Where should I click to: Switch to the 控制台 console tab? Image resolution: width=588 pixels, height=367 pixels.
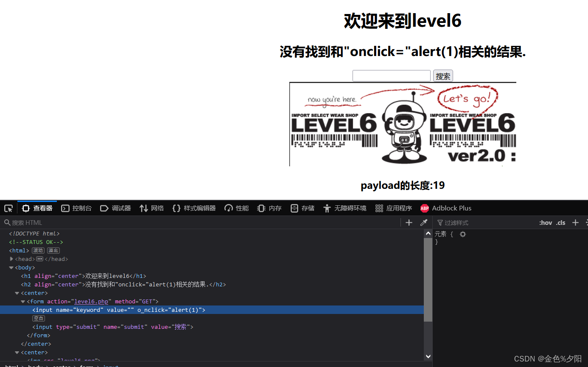pyautogui.click(x=76, y=208)
